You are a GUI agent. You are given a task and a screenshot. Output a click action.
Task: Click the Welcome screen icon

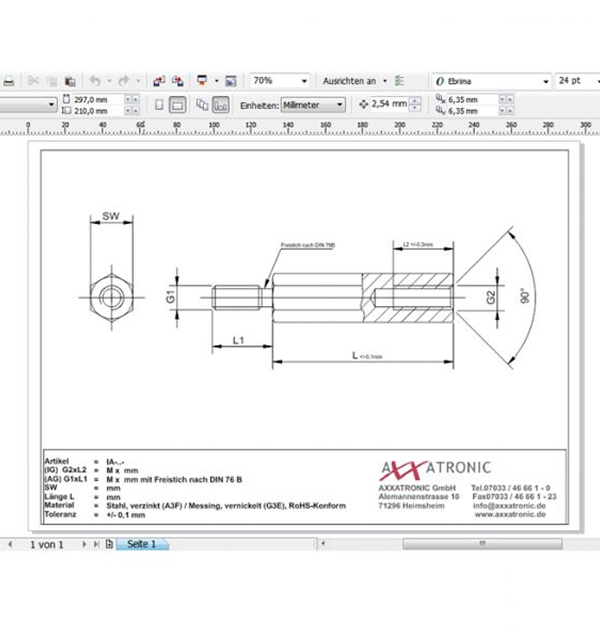pos(231,81)
